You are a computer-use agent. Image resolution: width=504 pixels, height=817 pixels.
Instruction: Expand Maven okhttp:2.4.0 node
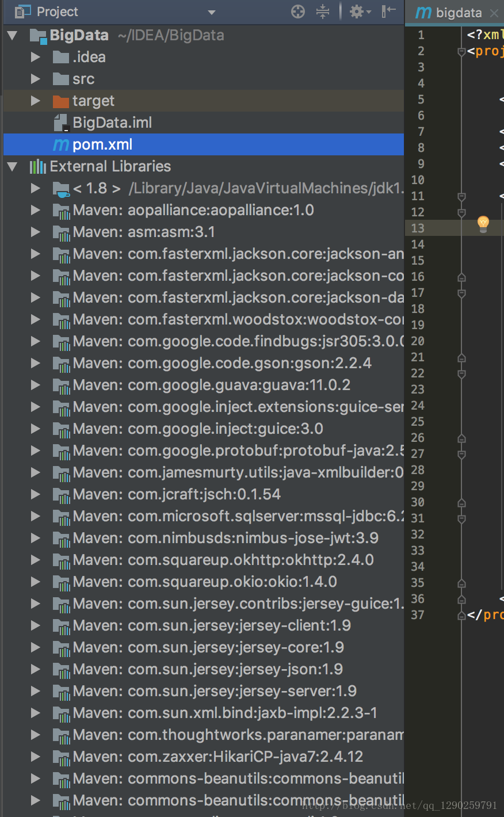36,560
